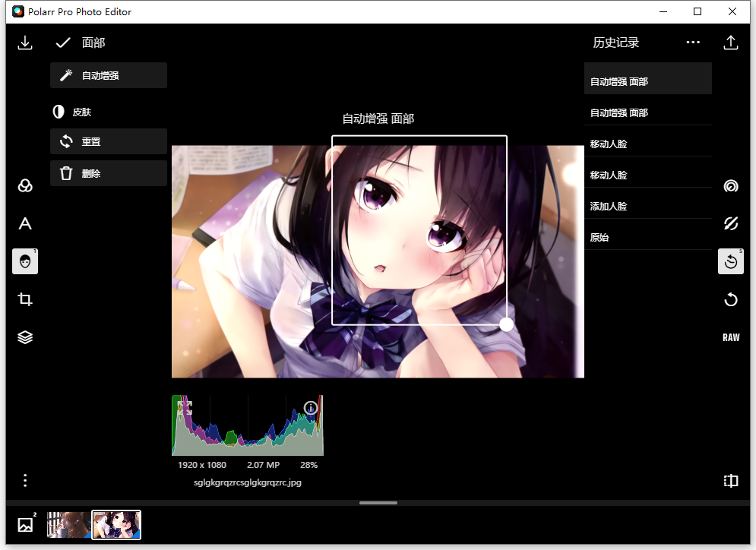Viewport: 756px width, 550px height.
Task: Click the 1920 x 1080 dimensions text
Action: [x=201, y=465]
